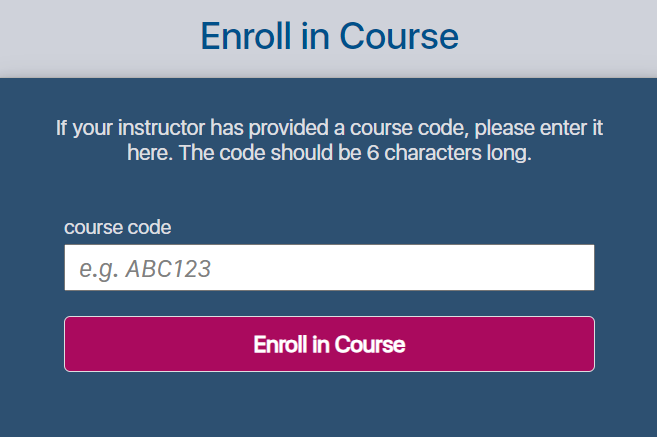Focus the text box showing "e.g. ABC123"
The height and width of the screenshot is (437, 657).
tap(329, 268)
